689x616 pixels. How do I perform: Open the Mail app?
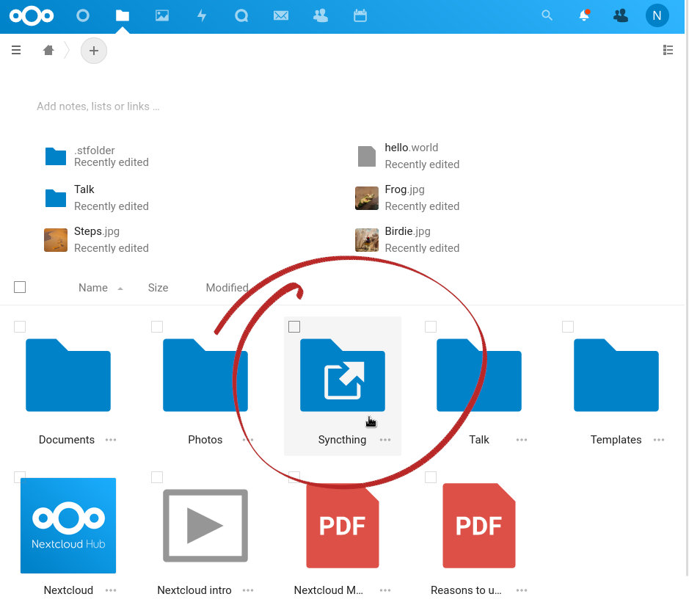[x=281, y=15]
